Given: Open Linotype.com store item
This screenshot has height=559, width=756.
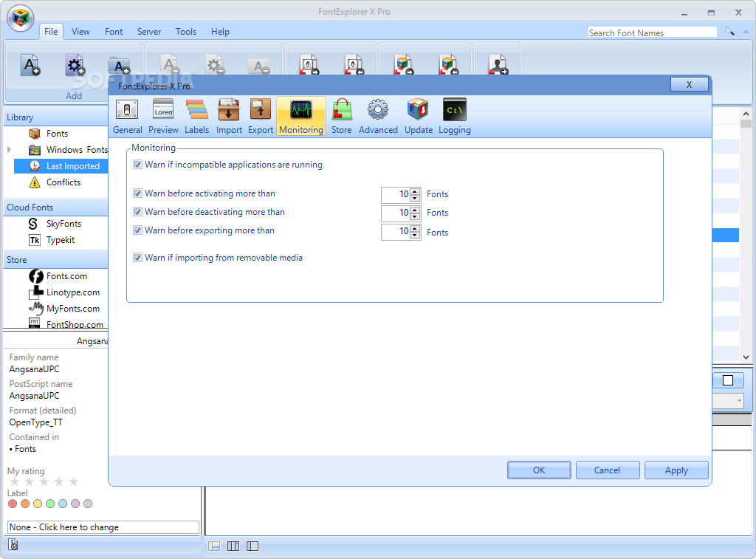Looking at the screenshot, I should (x=73, y=292).
